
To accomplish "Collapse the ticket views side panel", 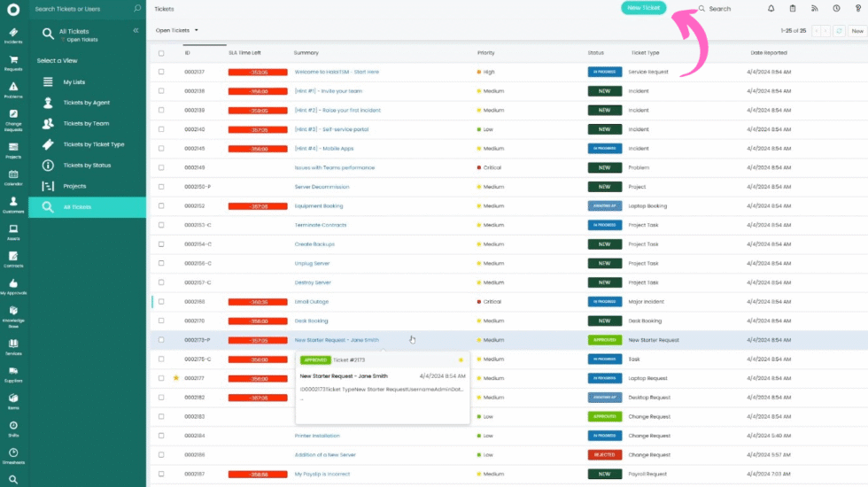I will pos(136,30).
